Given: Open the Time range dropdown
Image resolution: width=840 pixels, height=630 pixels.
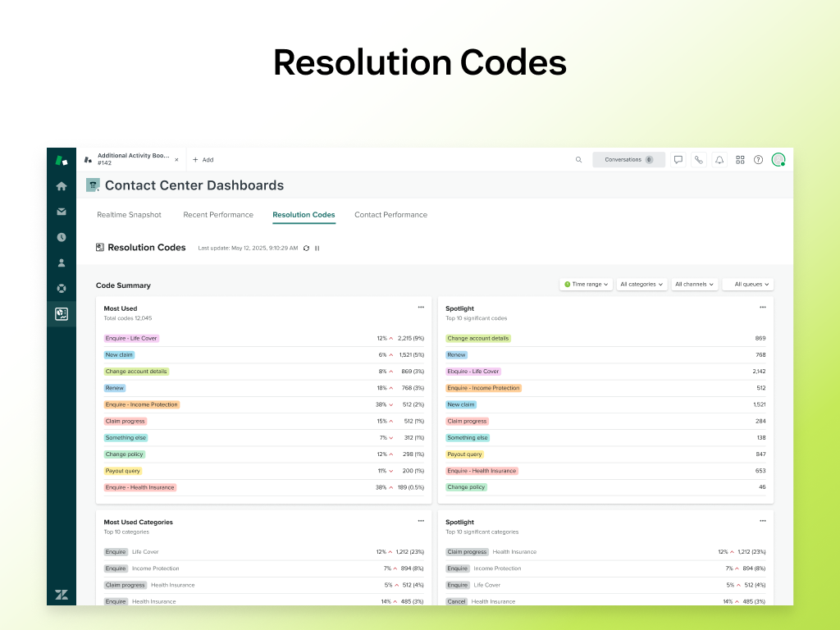Looking at the screenshot, I should pos(587,285).
